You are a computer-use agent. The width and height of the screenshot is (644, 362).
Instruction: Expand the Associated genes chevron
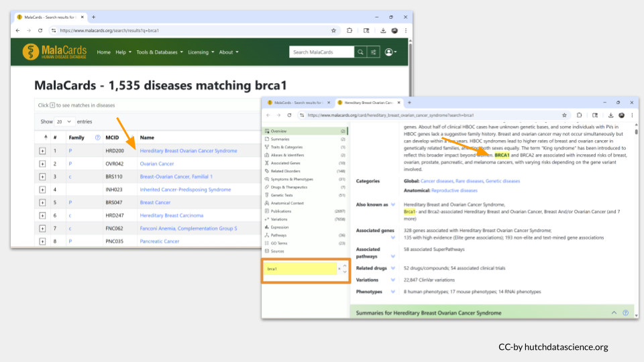click(393, 237)
